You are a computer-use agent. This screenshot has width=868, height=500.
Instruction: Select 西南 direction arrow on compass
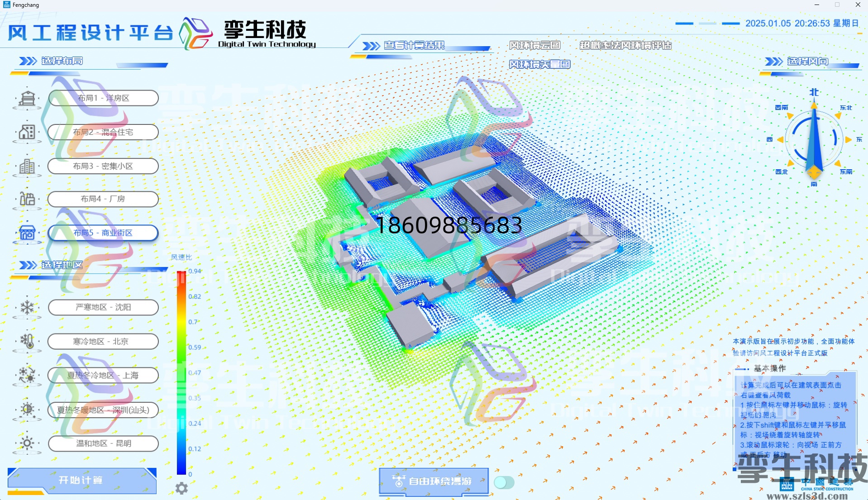click(x=790, y=116)
